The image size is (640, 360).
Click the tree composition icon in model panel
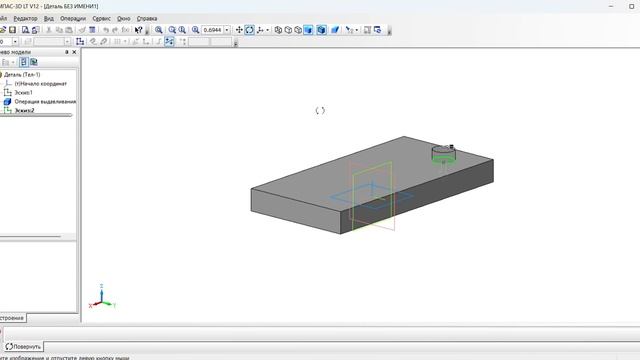click(x=33, y=62)
